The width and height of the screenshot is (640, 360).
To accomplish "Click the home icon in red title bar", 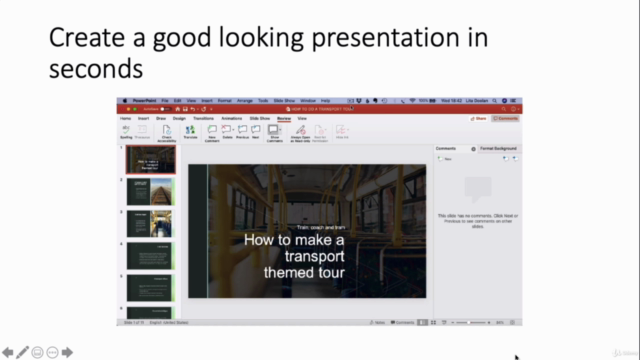I will 178,109.
